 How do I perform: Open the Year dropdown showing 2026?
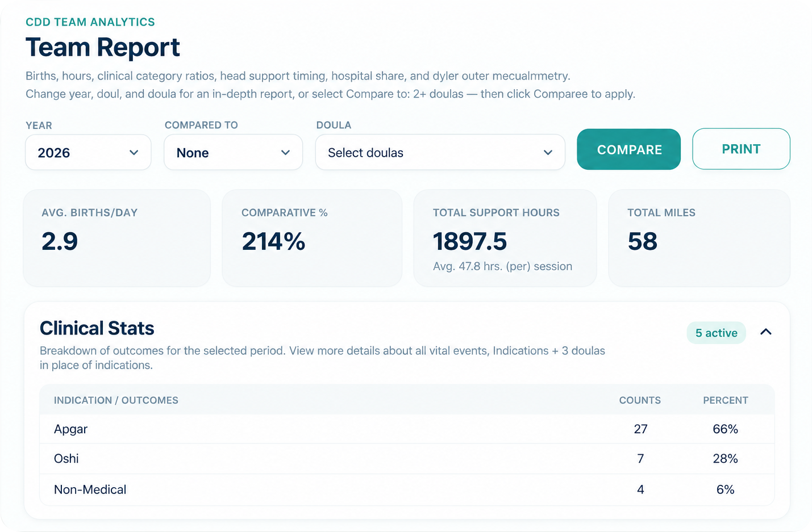(88, 152)
